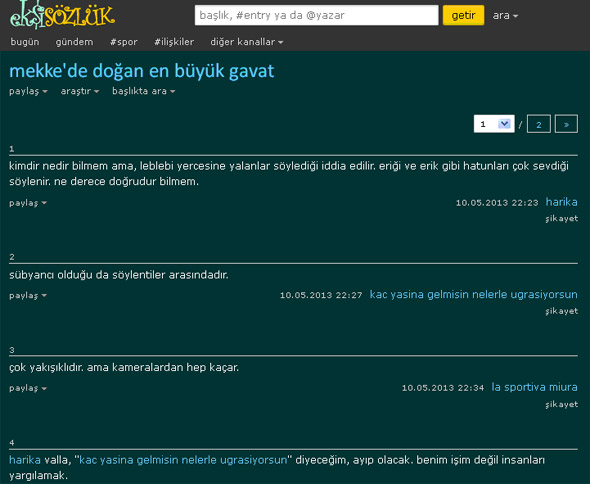The image size is (590, 484).
Task: Focus the başlık search input field
Action: (316, 15)
